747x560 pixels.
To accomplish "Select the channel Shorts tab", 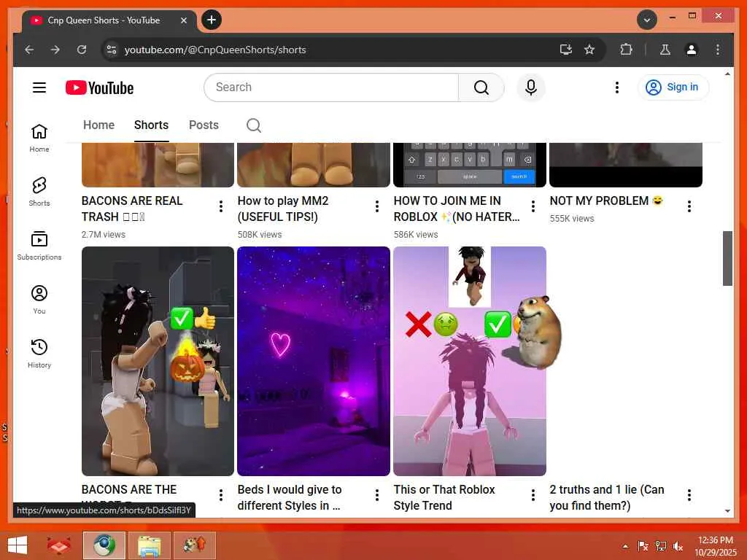I will 151,125.
